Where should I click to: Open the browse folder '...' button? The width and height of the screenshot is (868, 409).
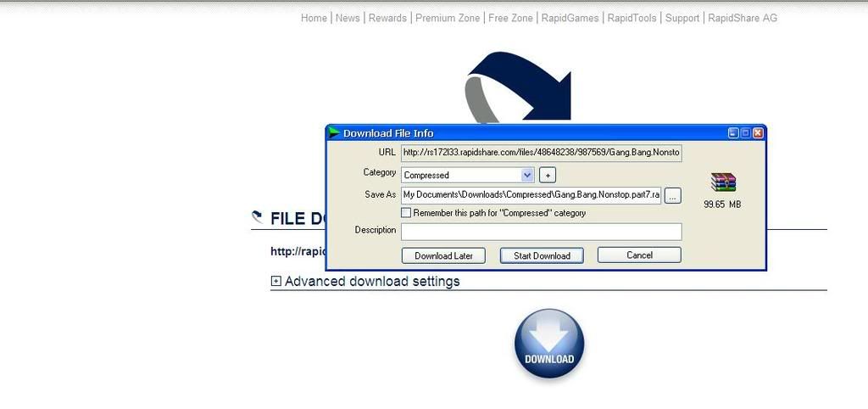[672, 196]
